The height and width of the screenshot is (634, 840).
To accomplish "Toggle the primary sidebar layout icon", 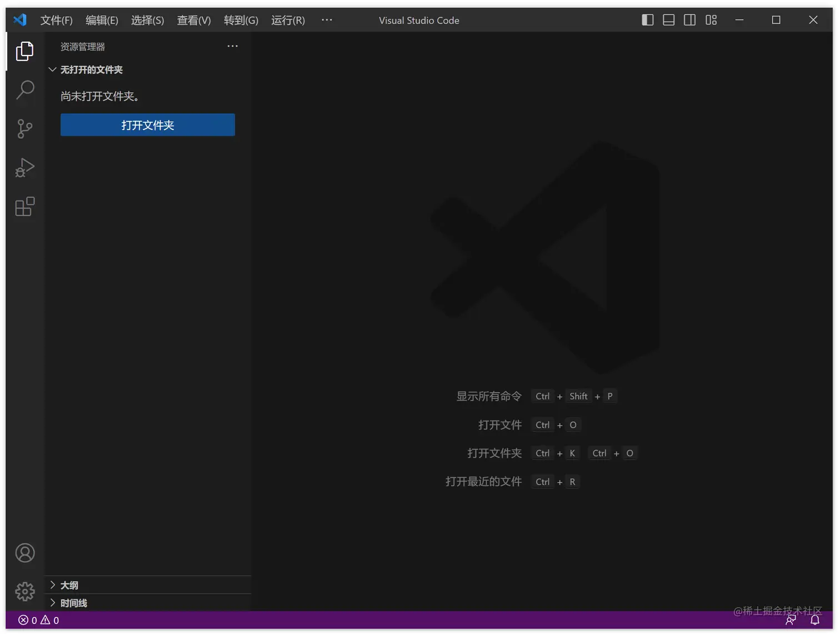I will click(647, 20).
